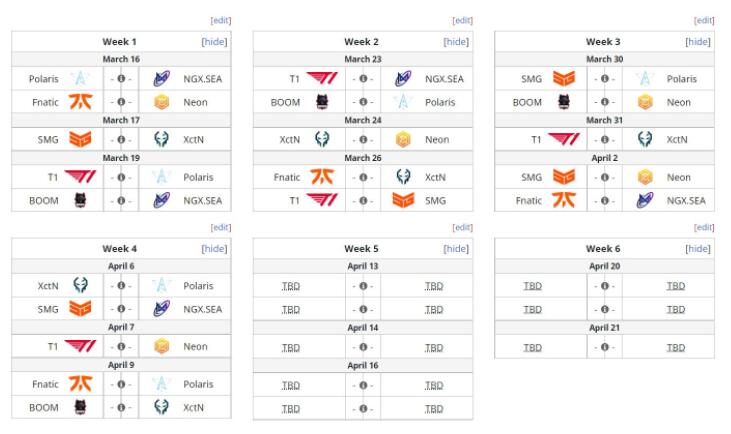Open info icon for T1 vs SMG match

[x=363, y=200]
